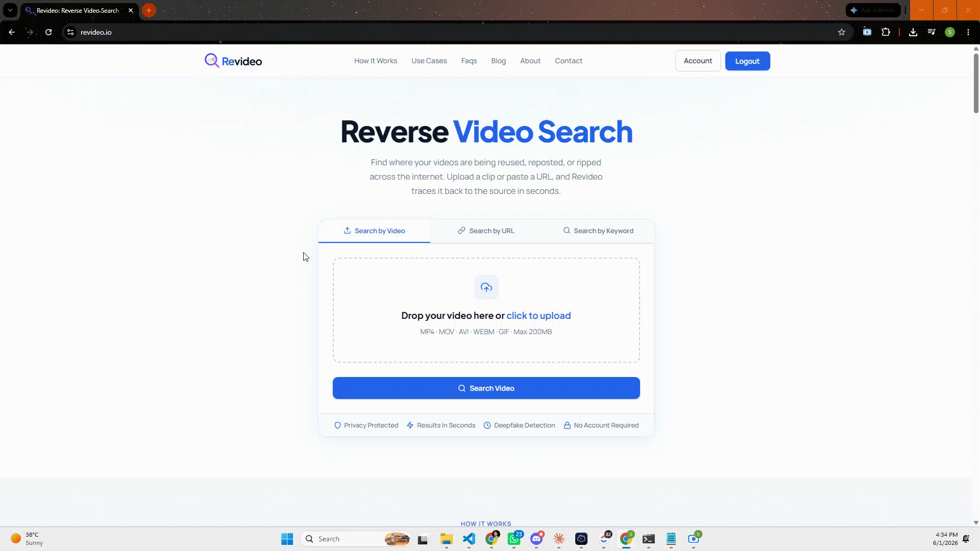
Task: Click the 'Reverse Video Search' headline
Action: [x=486, y=132]
